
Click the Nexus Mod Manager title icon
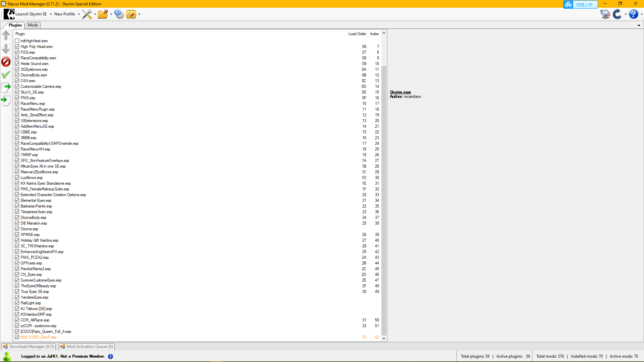tap(3, 4)
